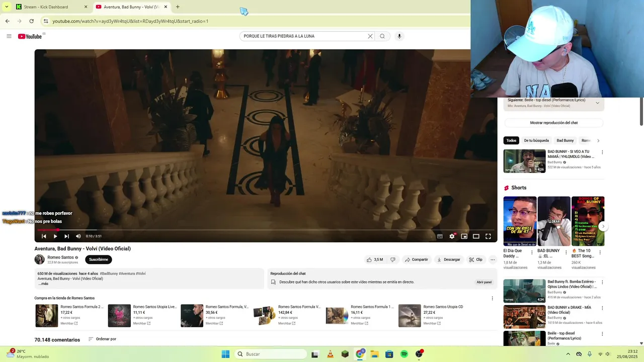Show more Shorts with the next arrow

click(603, 226)
